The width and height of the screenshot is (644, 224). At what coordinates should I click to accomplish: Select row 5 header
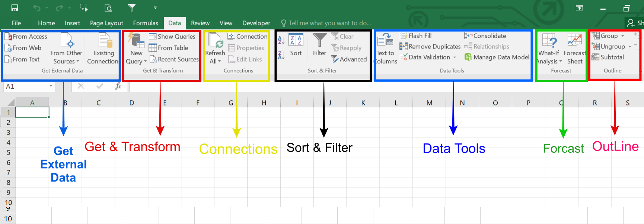click(8, 152)
